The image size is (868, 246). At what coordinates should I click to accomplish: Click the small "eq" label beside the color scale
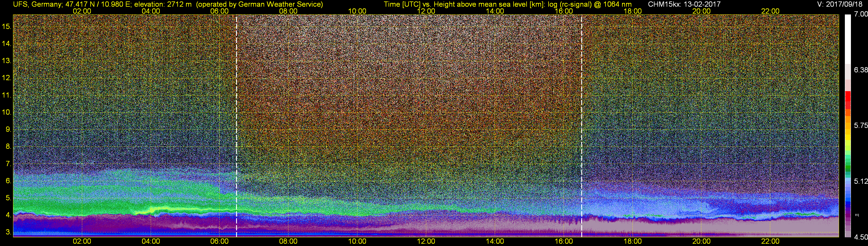click(x=857, y=215)
